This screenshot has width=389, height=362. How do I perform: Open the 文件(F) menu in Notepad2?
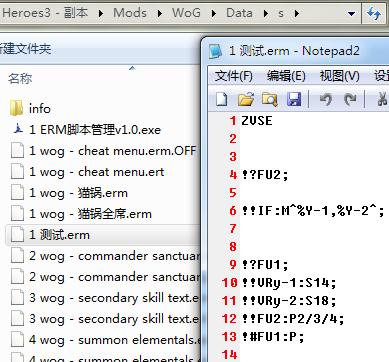[x=233, y=76]
